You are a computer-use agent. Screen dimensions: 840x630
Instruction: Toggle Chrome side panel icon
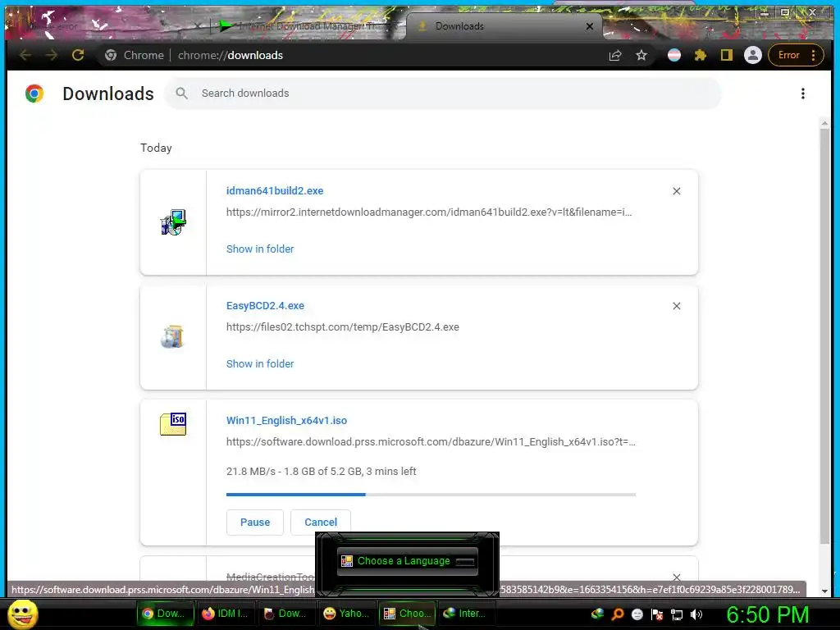[727, 55]
